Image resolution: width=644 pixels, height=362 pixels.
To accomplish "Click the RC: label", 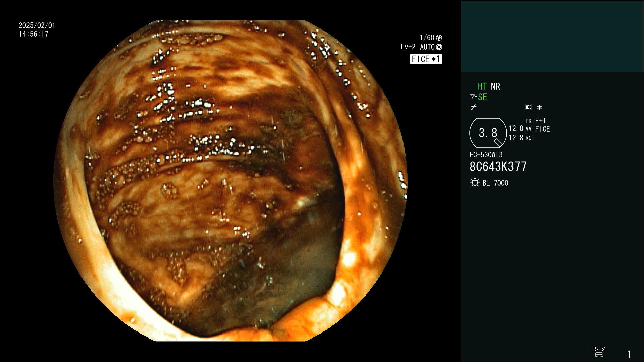I will (x=530, y=138).
